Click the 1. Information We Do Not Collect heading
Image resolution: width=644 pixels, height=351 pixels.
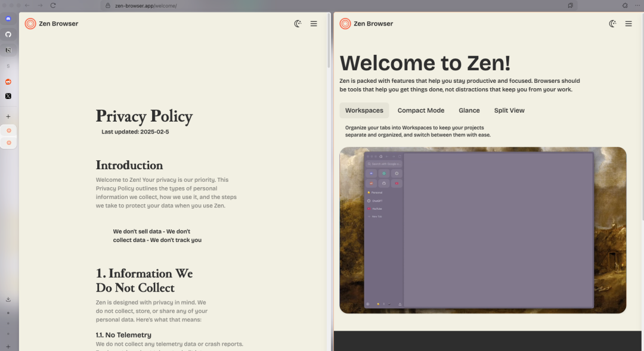coord(144,281)
